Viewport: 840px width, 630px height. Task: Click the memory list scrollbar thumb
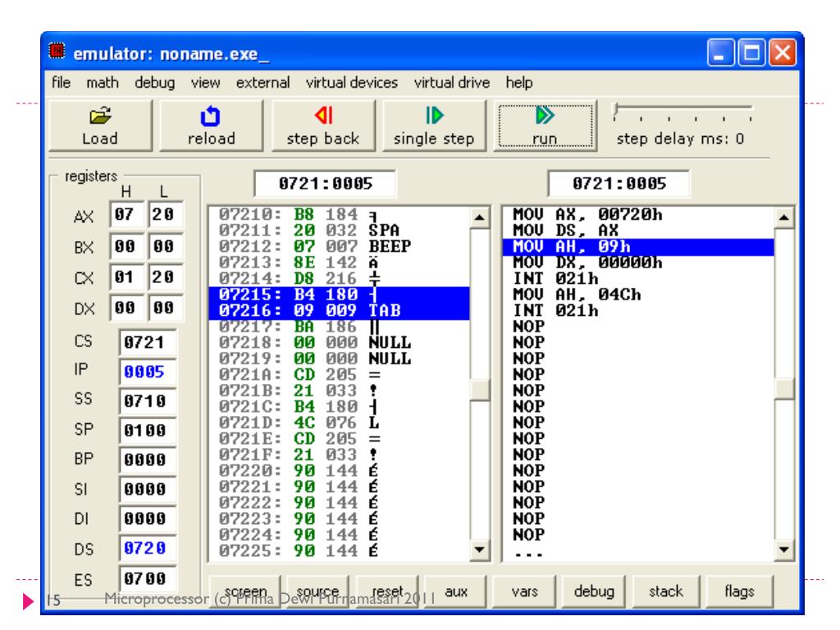pos(479,390)
